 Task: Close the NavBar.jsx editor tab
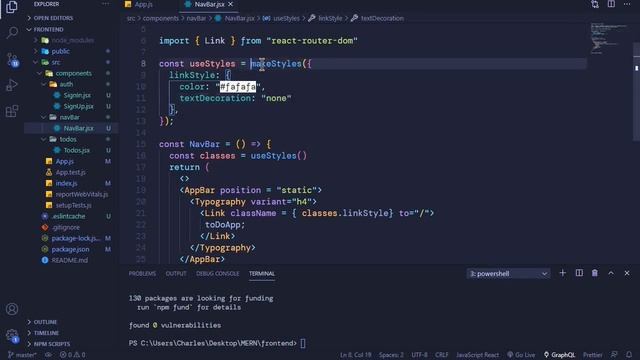click(x=231, y=4)
